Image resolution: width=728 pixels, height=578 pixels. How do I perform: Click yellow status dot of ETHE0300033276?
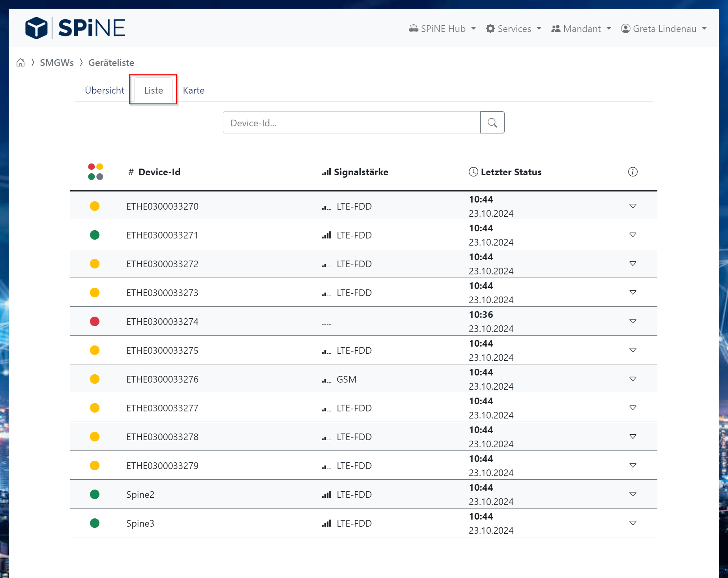tap(95, 379)
